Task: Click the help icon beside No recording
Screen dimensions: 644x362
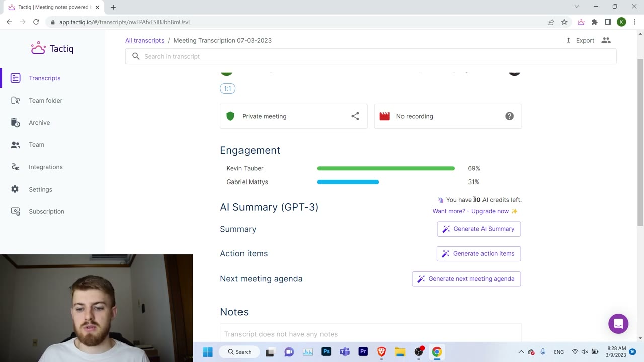Action: (509, 116)
